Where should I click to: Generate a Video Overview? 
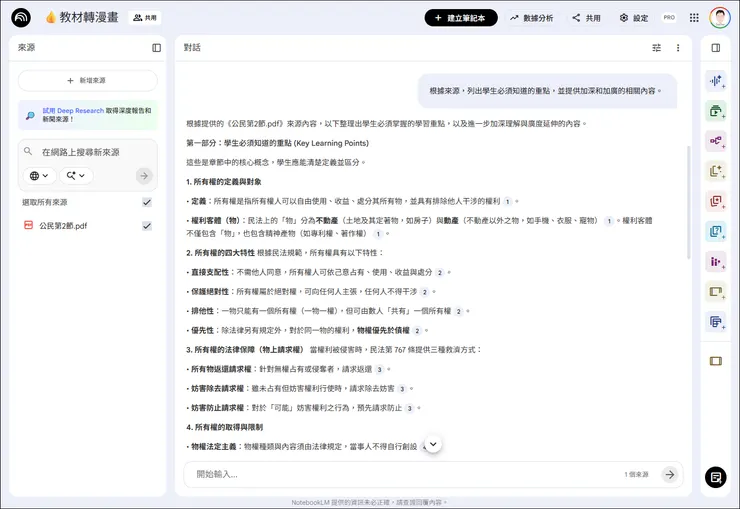click(x=715, y=111)
